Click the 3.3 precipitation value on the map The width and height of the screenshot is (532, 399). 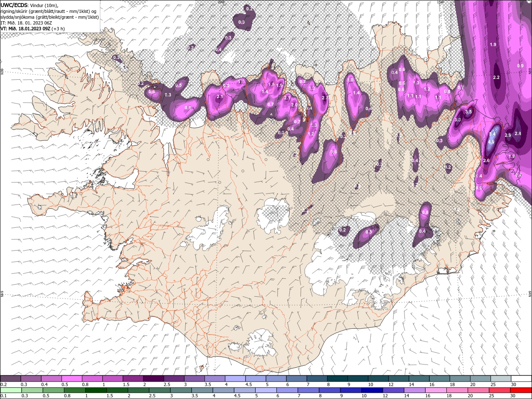click(x=458, y=120)
